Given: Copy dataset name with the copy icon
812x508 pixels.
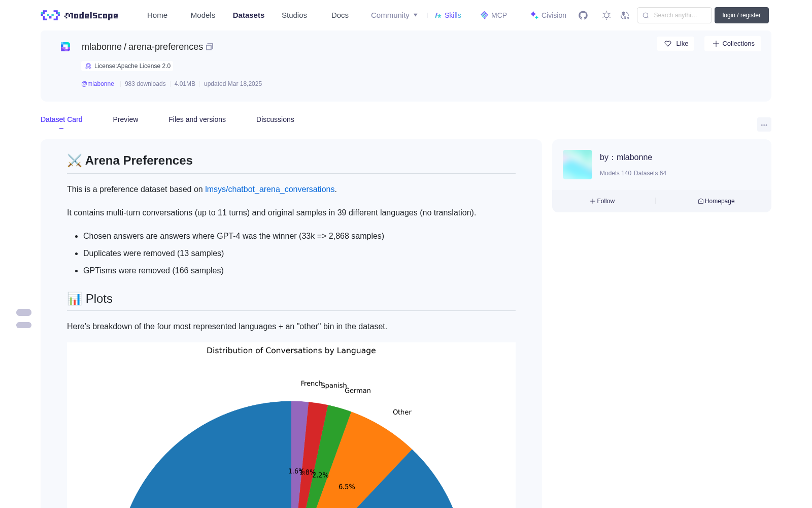Looking at the screenshot, I should click(x=210, y=47).
